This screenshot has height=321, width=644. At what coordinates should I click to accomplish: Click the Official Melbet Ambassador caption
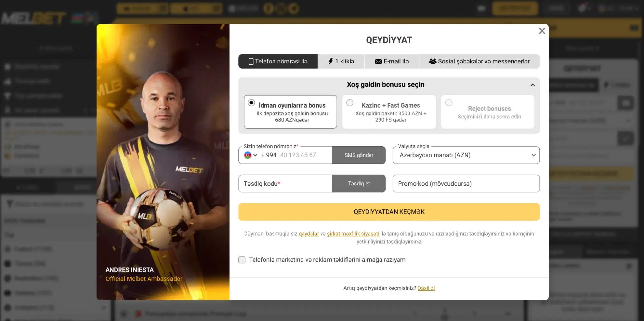tap(144, 279)
